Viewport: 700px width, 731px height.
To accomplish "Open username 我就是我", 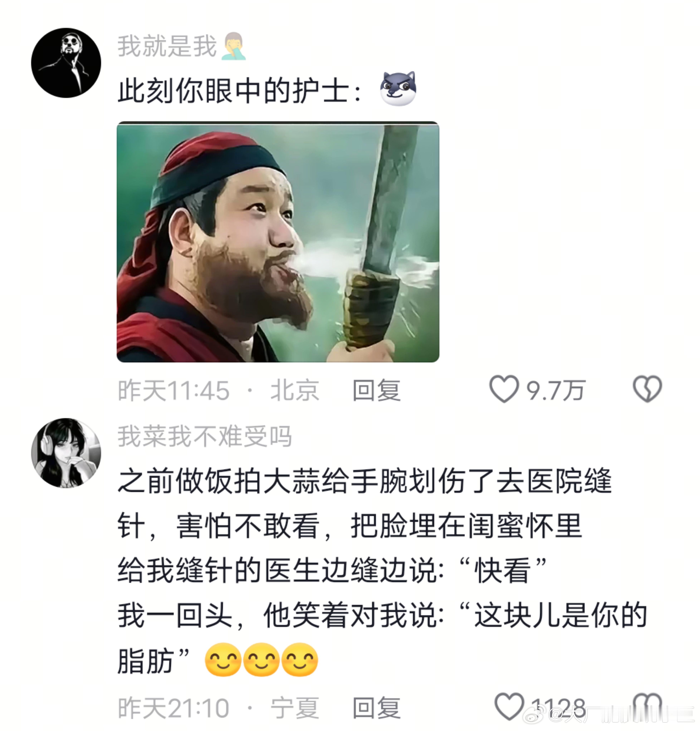I will point(167,46).
